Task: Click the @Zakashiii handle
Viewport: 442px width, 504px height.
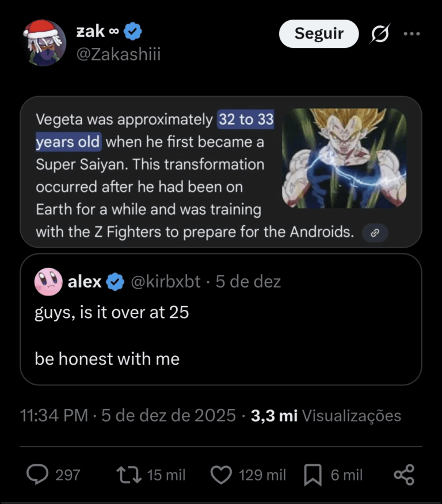Action: point(118,54)
